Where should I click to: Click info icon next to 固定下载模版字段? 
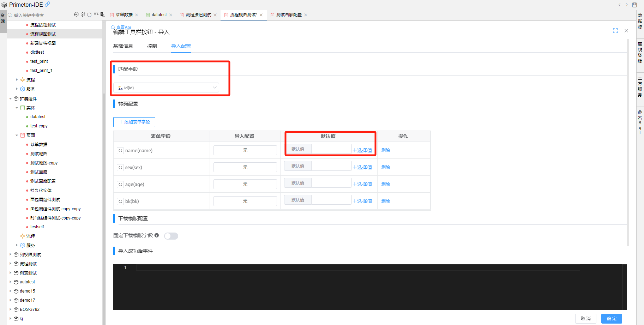click(x=157, y=235)
